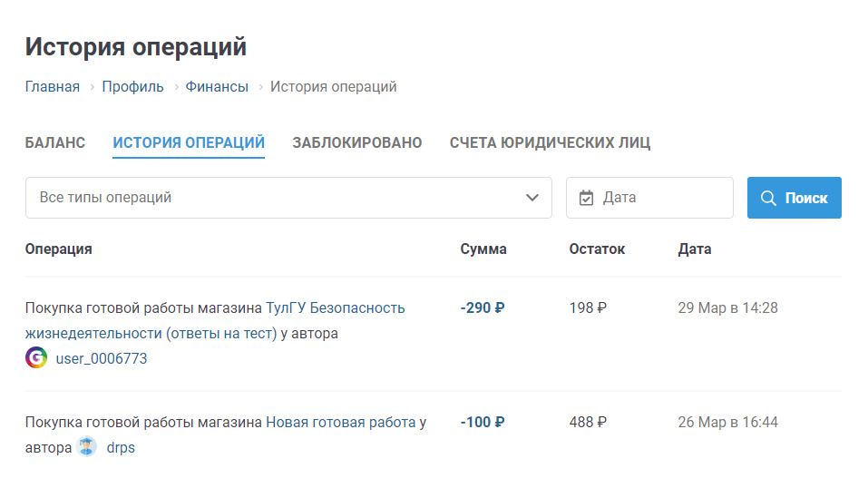
Task: Open the Новая готовая работа link
Action: pos(340,422)
